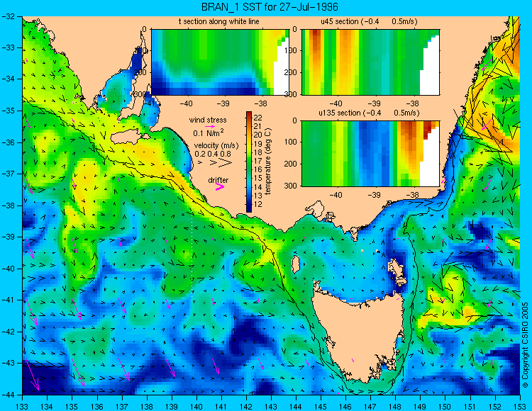Viewport: 532px width, 411px height.
Task: Select the '22' label on the temperature scale
Action: tap(258, 118)
